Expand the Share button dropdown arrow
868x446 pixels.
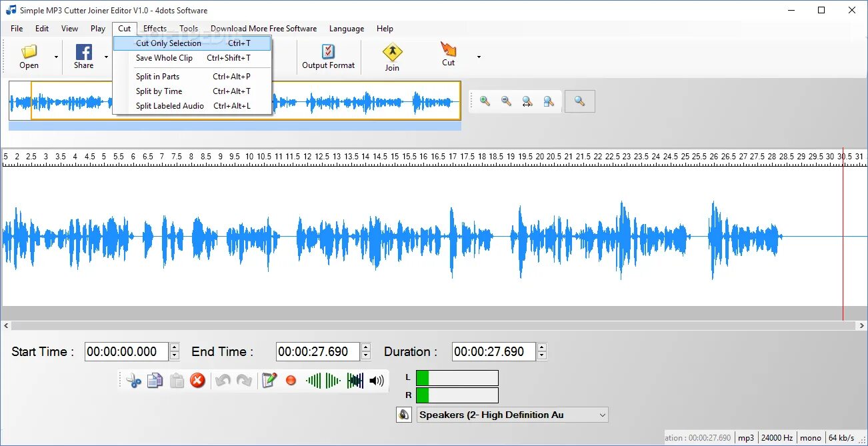pyautogui.click(x=106, y=57)
